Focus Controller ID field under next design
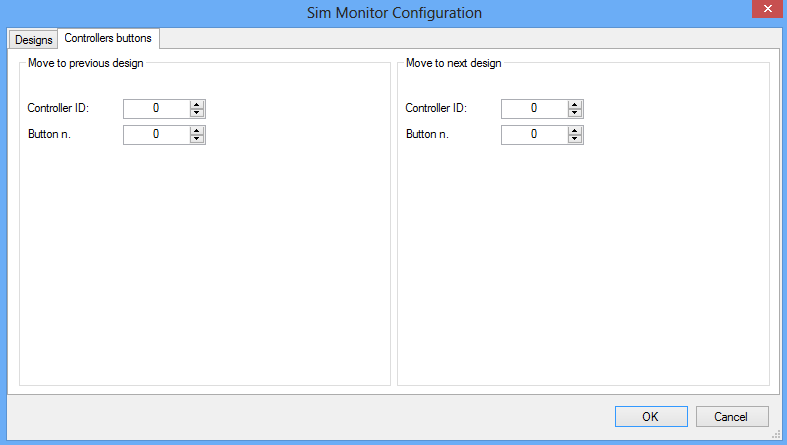Screen dimensions: 787x445 pos(534,109)
